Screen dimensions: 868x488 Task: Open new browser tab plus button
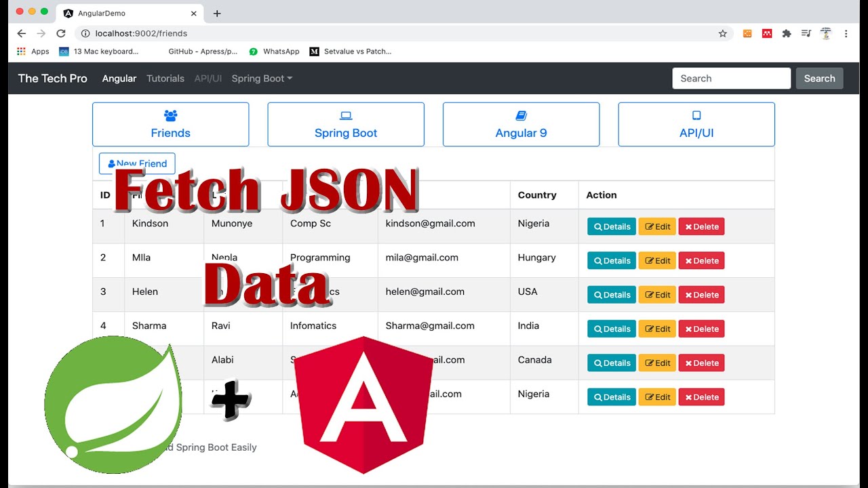tap(217, 13)
